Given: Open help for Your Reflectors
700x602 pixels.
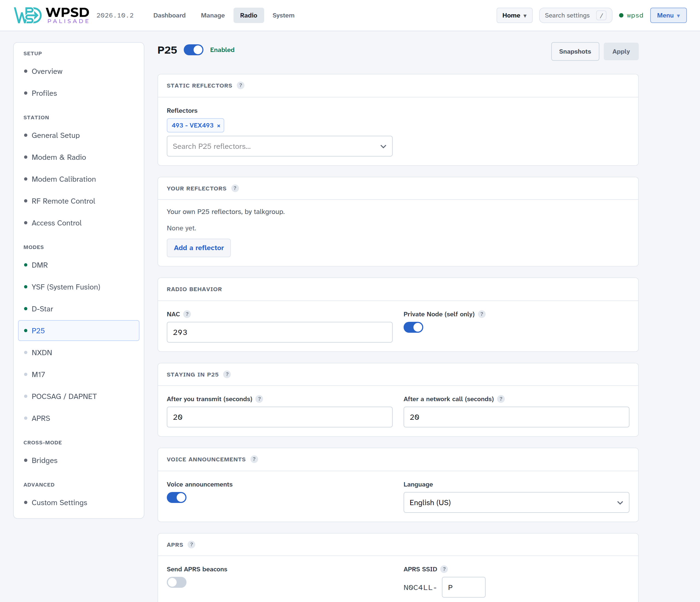Looking at the screenshot, I should coord(235,188).
